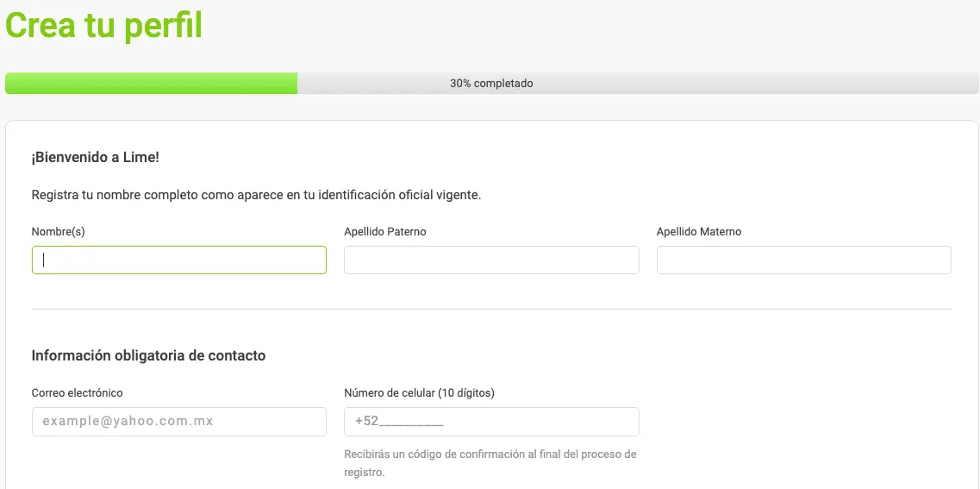Screen dimensions: 980x489
Task: Click the 'Correo electrónico' field label
Action: point(77,392)
